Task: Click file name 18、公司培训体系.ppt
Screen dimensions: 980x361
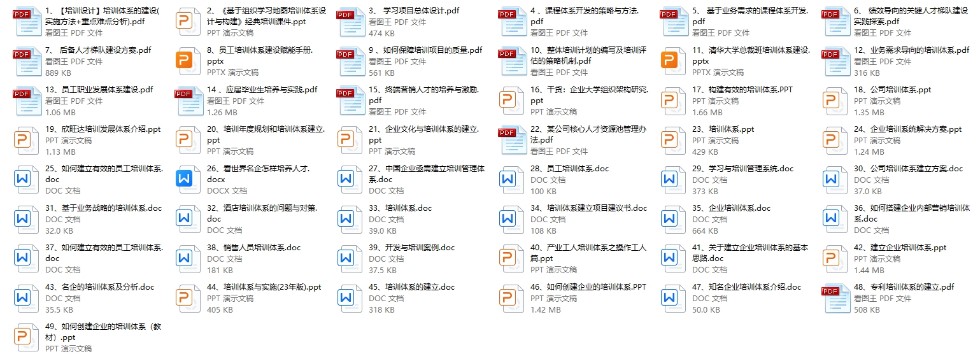Action: coord(892,90)
